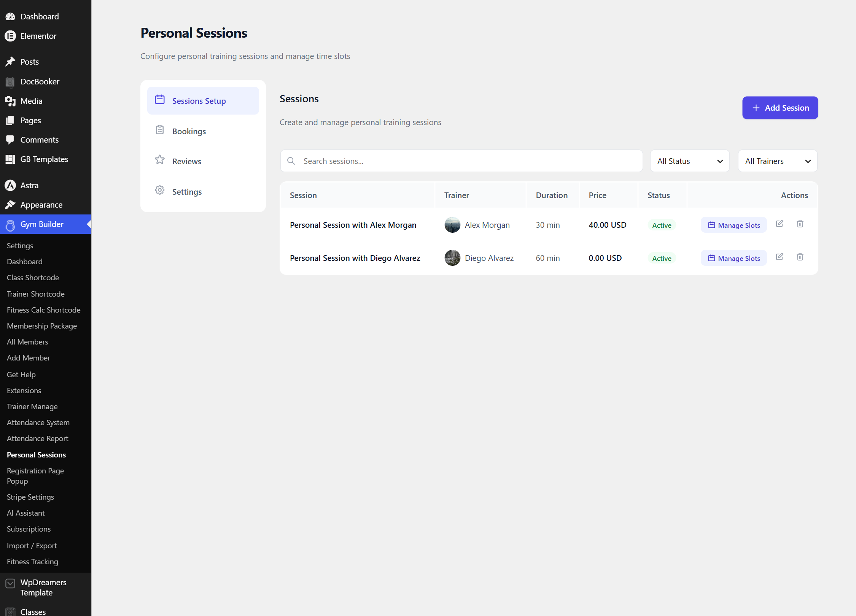
Task: Click the Settings gear icon in panel
Action: point(160,190)
